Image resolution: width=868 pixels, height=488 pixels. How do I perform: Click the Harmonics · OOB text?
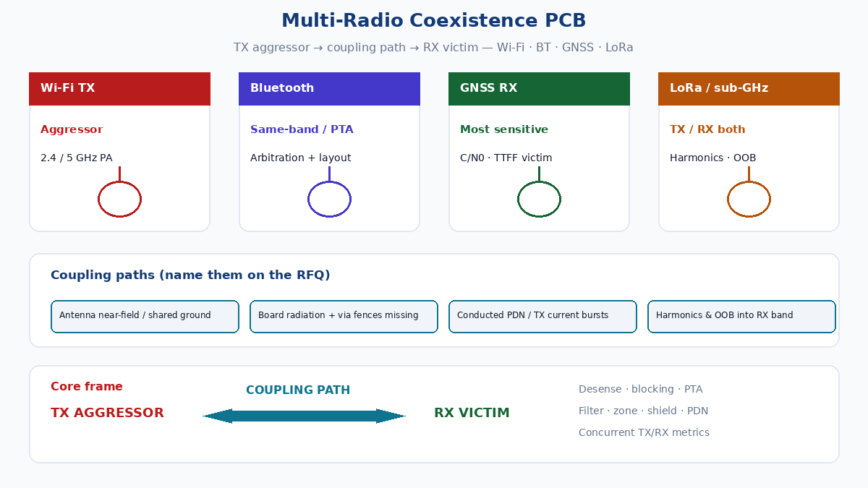(x=712, y=158)
